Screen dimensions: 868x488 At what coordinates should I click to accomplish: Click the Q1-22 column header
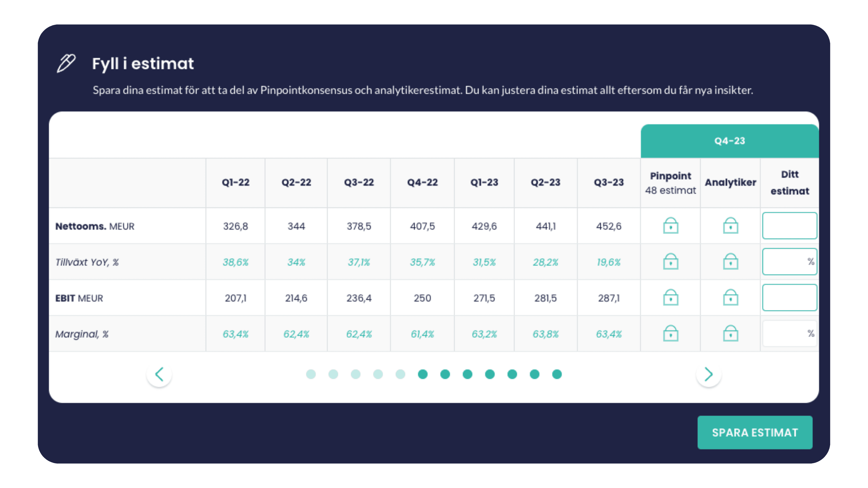(236, 183)
